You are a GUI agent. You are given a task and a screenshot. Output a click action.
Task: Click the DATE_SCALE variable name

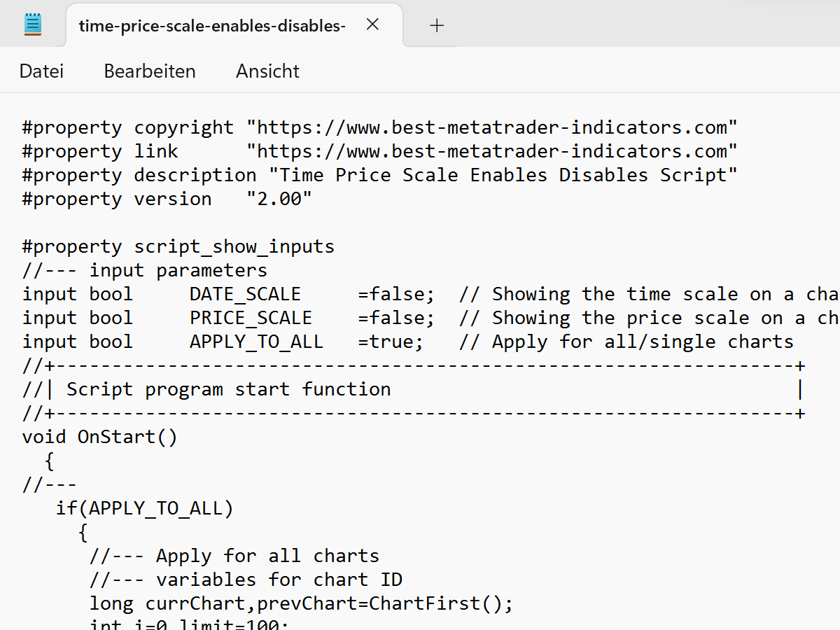pyautogui.click(x=244, y=295)
